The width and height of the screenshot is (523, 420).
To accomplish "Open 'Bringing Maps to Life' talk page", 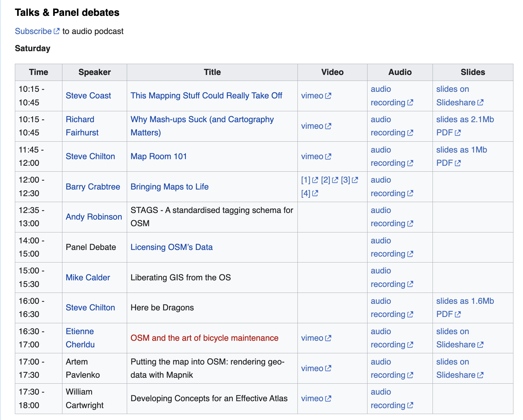I will (169, 187).
